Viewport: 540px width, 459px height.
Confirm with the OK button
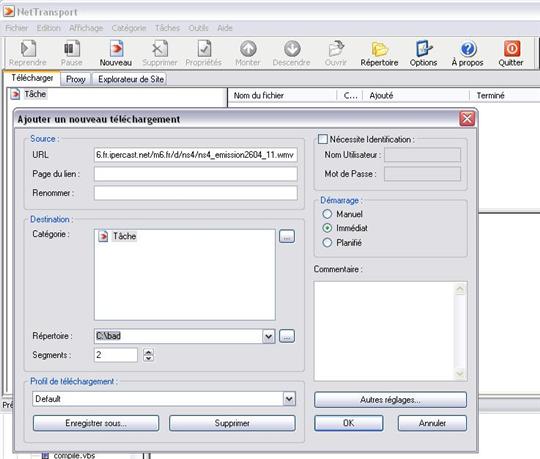(349, 423)
